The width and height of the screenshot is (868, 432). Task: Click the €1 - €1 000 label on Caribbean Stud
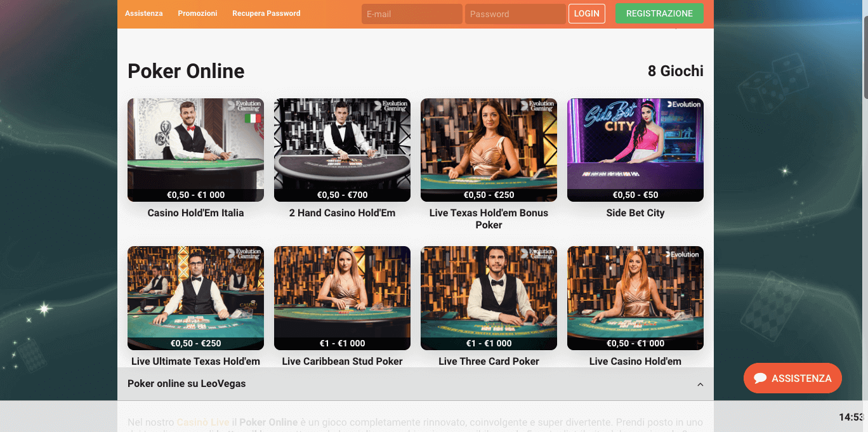tap(342, 343)
